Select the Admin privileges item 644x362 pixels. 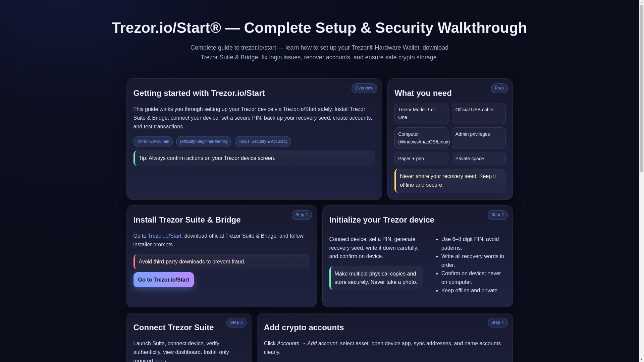pyautogui.click(x=479, y=138)
